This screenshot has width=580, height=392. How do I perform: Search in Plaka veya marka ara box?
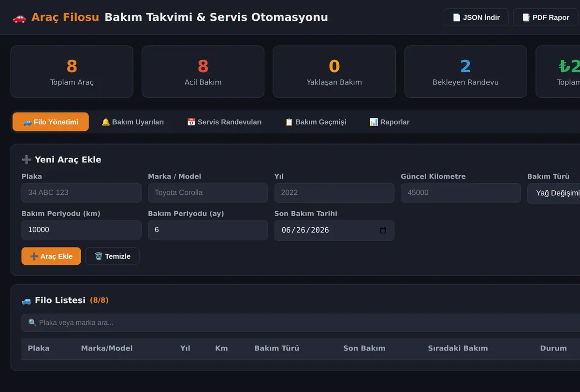(x=301, y=322)
